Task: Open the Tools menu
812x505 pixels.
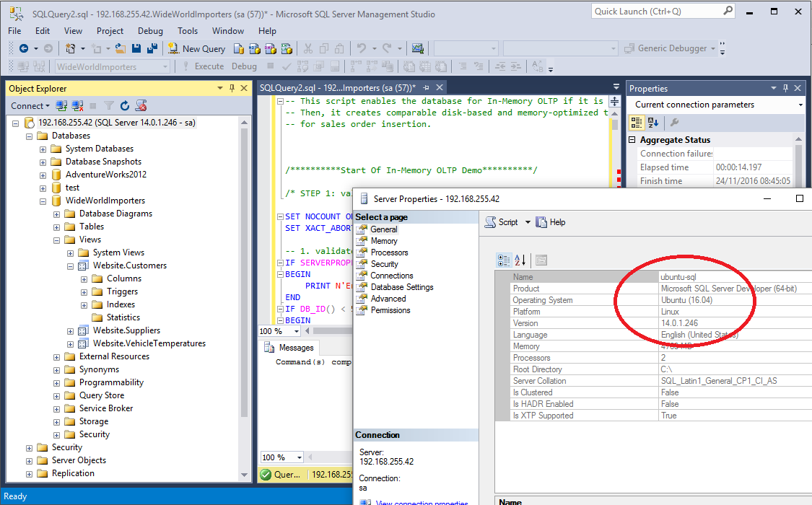Action: pyautogui.click(x=188, y=31)
